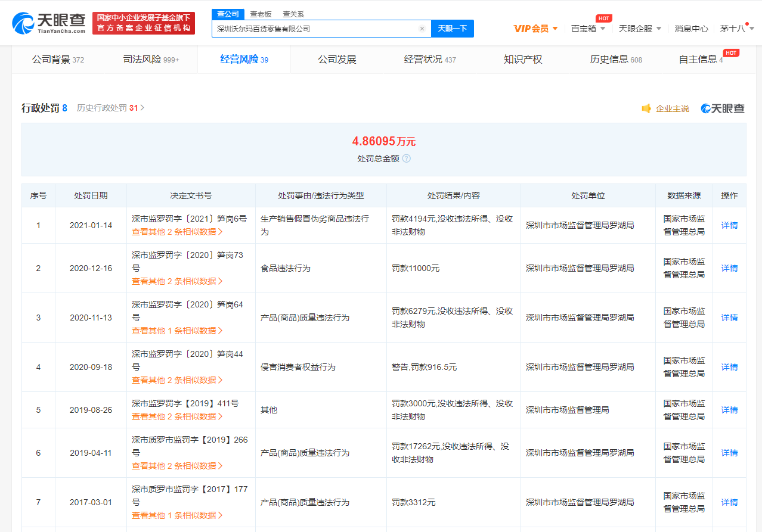
Task: Open the user menu 茅十八
Action: pyautogui.click(x=737, y=29)
